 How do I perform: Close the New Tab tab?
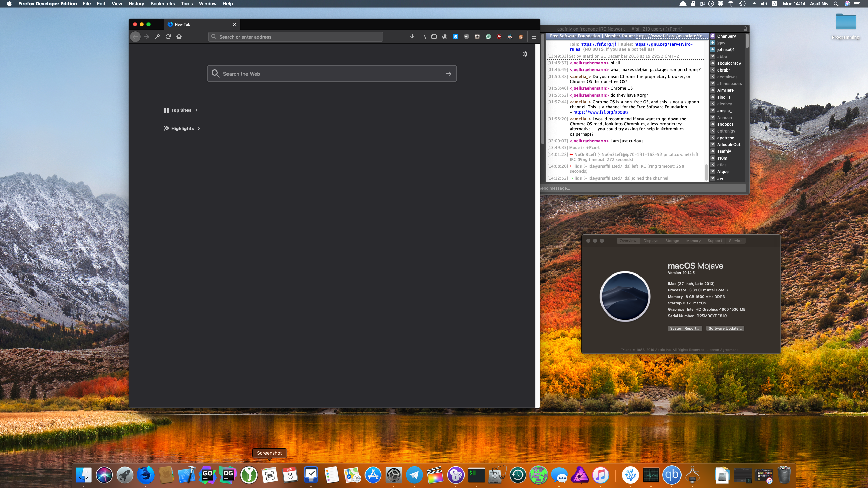pos(234,24)
